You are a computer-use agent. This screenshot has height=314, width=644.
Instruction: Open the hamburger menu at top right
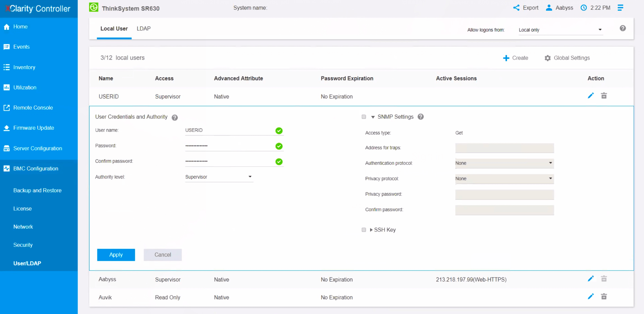pos(620,8)
